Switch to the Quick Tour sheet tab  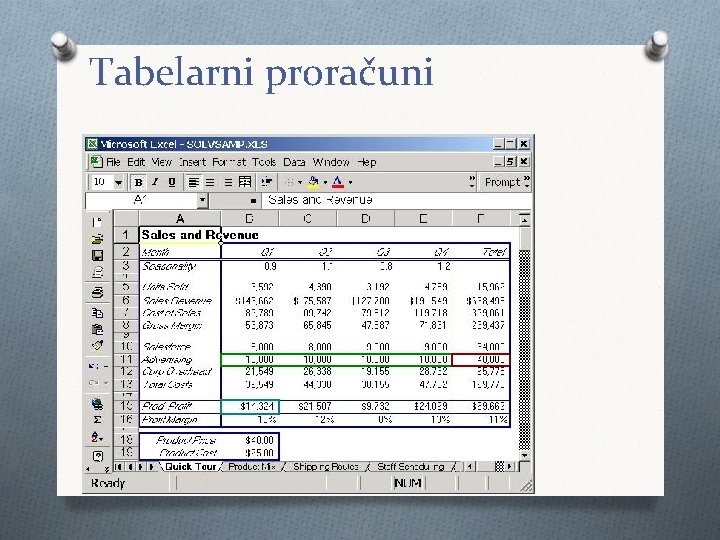point(191,467)
